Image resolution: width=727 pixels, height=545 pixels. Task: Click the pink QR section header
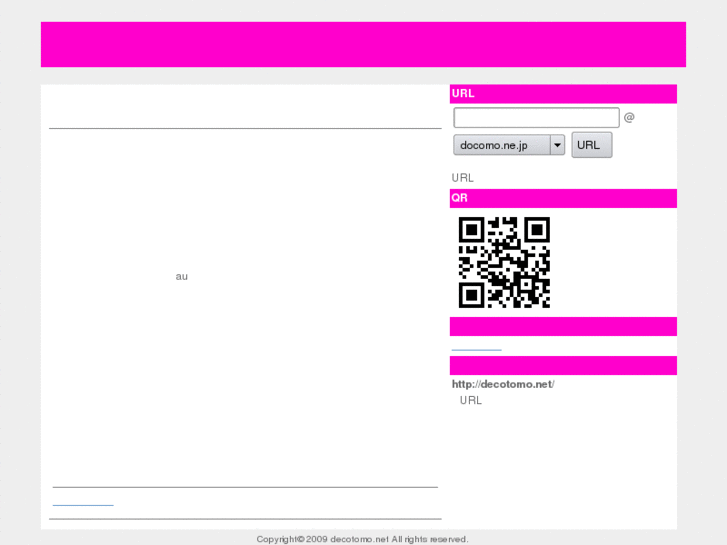[563, 198]
